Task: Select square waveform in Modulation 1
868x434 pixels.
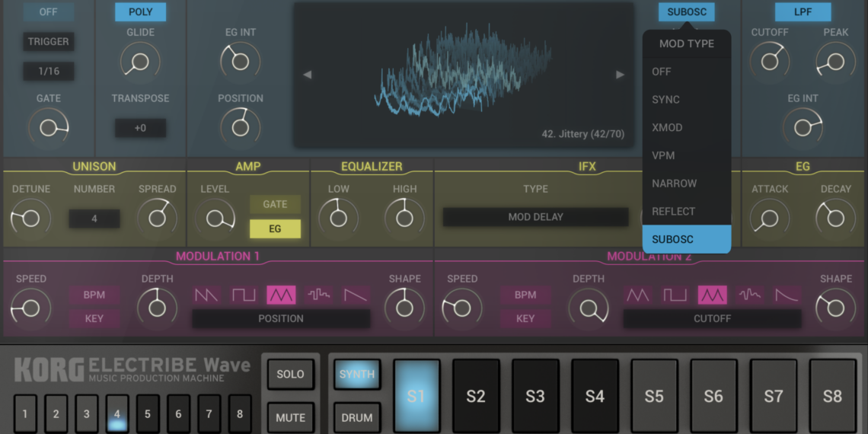Action: click(x=244, y=295)
